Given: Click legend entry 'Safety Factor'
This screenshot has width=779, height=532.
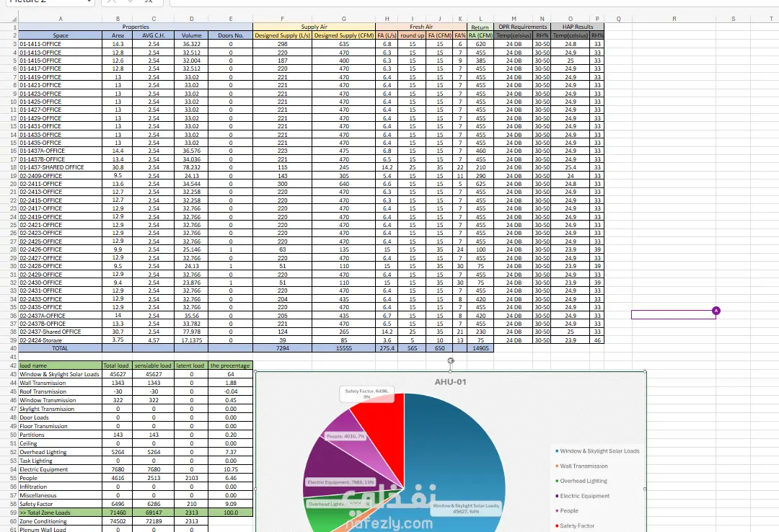Looking at the screenshot, I should [577, 526].
